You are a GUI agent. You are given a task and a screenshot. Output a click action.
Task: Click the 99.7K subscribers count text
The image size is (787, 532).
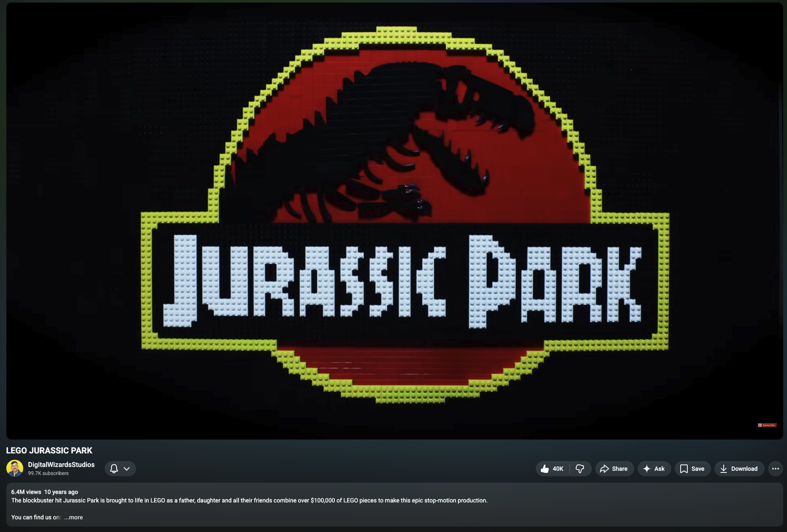pyautogui.click(x=48, y=473)
